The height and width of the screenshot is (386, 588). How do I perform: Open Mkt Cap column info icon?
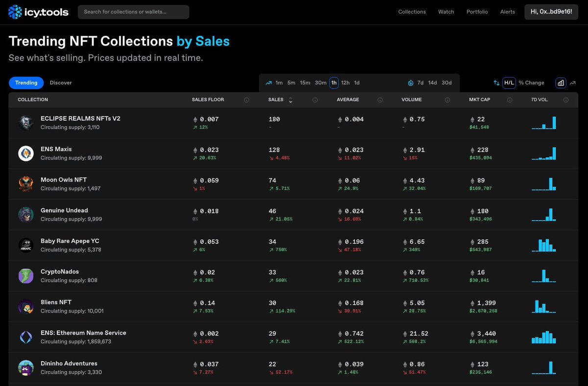[x=510, y=100]
